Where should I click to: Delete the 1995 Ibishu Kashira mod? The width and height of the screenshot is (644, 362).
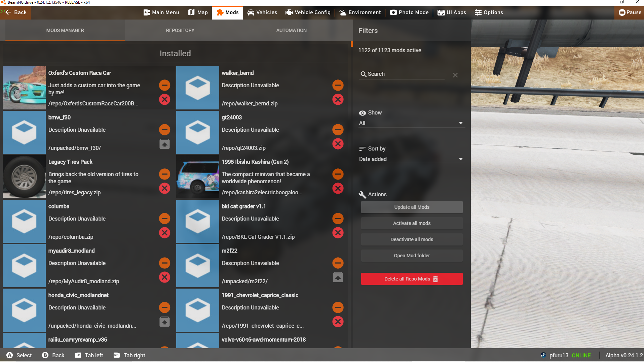point(338,188)
